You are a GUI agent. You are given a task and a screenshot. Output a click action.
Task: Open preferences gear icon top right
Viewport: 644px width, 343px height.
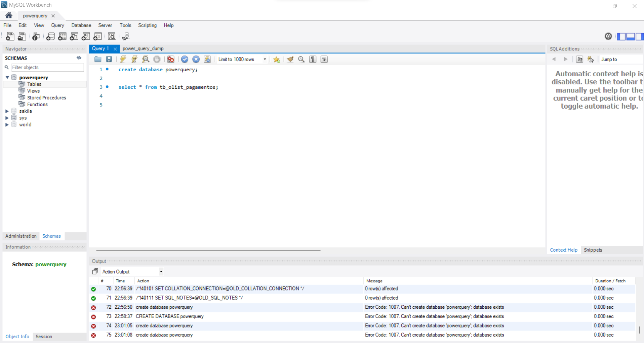(608, 36)
